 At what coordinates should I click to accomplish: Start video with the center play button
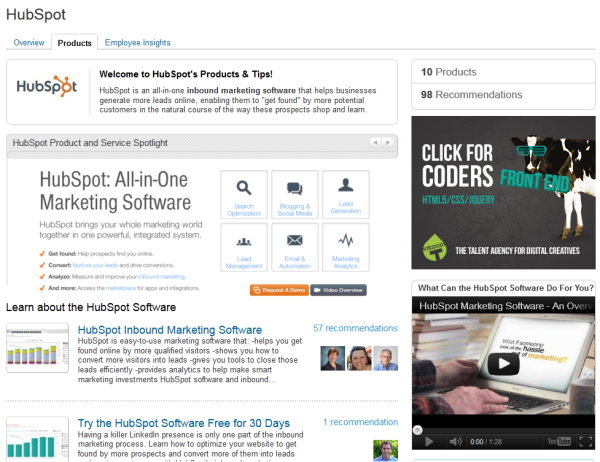[x=503, y=364]
